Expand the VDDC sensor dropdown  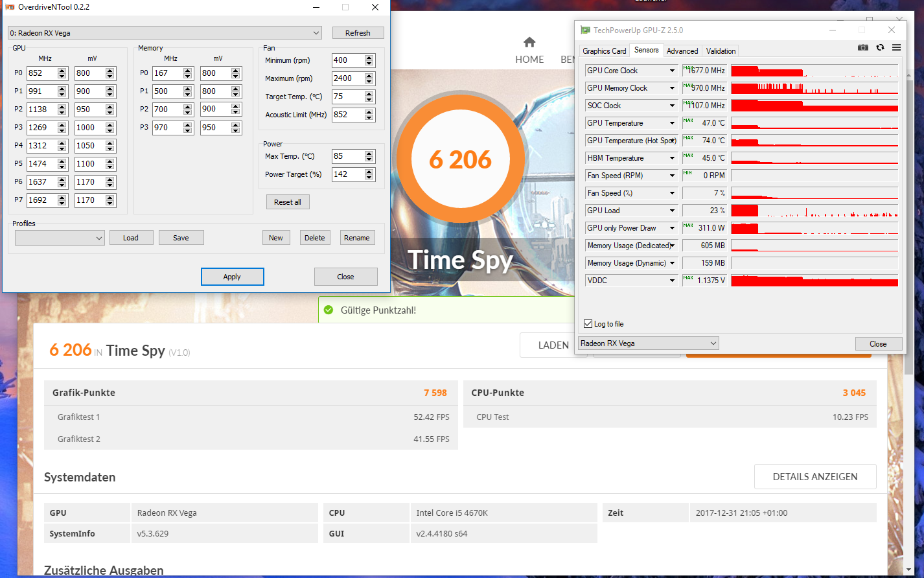pos(672,281)
